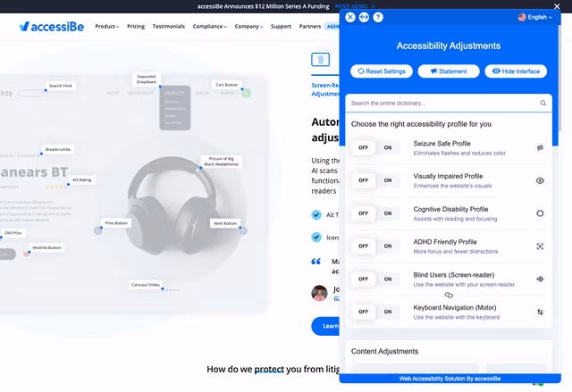
Task: Click the Cart Button label in demo
Action: [x=226, y=85]
